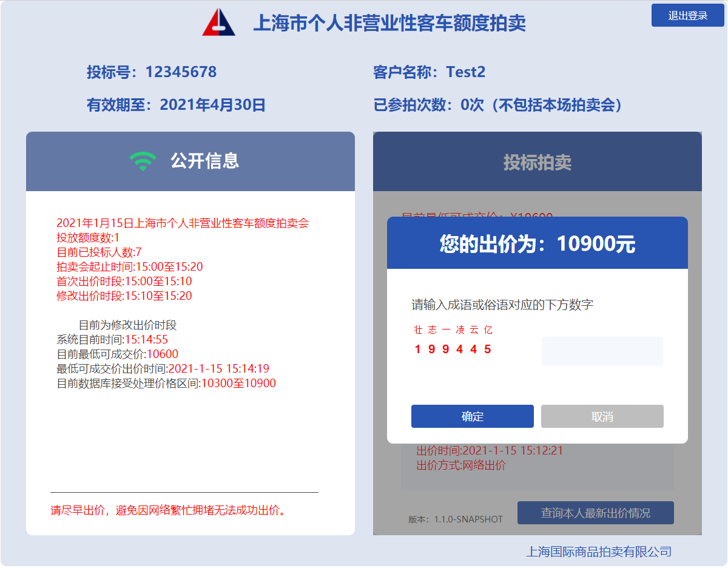
Task: Click the 目前已投标人数:7 line
Action: (99, 252)
